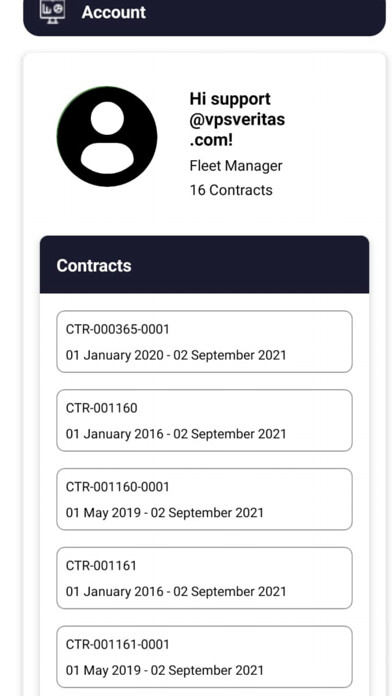The image size is (392, 696).
Task: Click the shoulders shape inside the avatar
Action: 107,158
